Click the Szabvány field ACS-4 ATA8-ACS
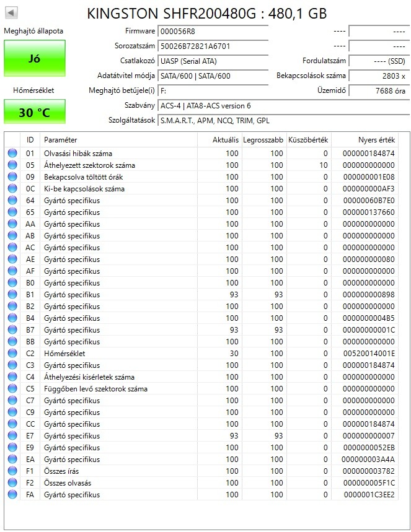 (x=284, y=106)
